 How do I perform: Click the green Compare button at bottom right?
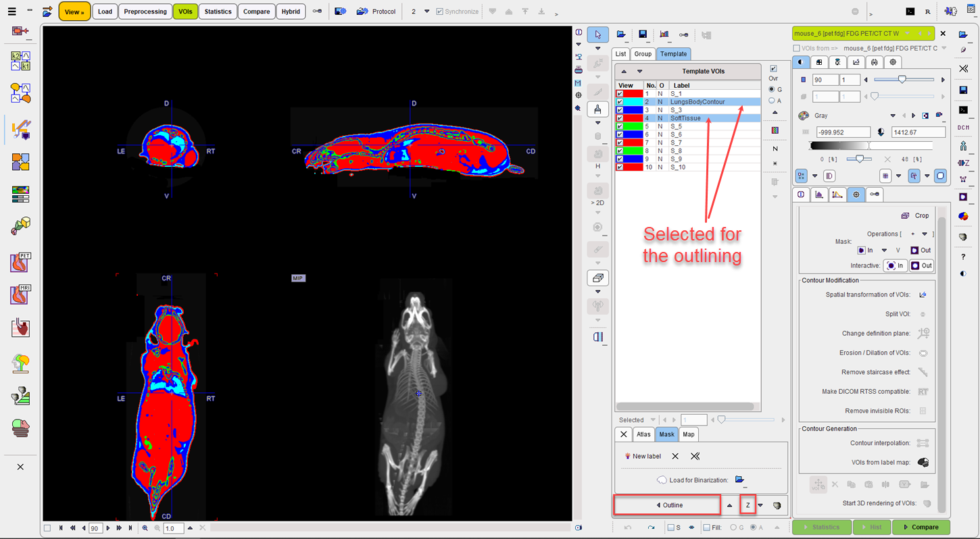[921, 528]
